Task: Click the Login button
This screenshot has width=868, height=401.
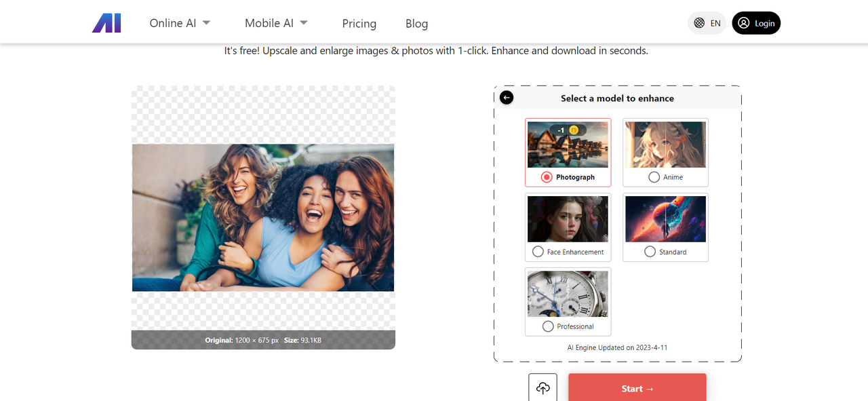Action: (756, 23)
